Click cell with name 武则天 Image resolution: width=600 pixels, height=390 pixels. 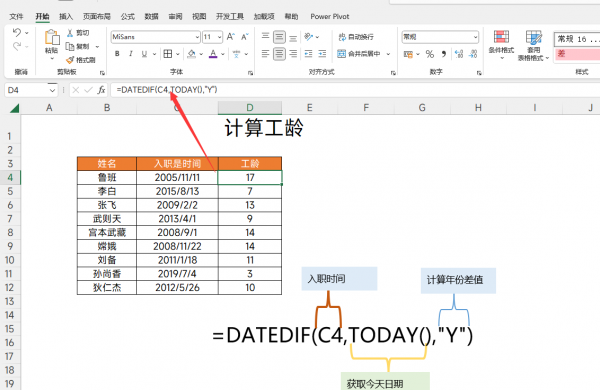(x=107, y=219)
